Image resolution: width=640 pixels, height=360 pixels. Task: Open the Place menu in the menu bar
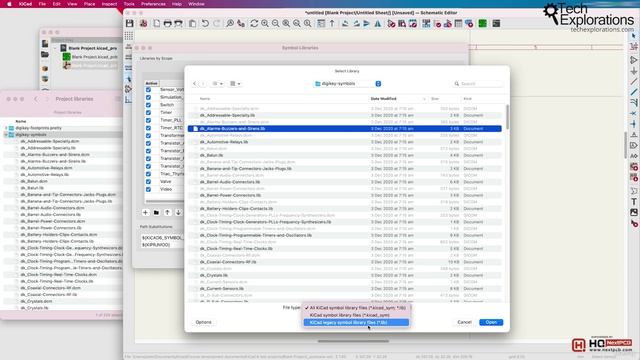pyautogui.click(x=89, y=4)
